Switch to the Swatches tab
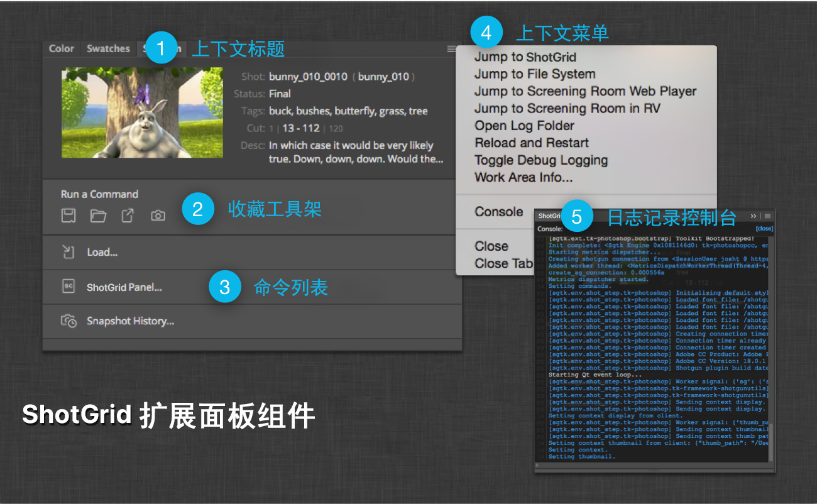 pos(108,48)
